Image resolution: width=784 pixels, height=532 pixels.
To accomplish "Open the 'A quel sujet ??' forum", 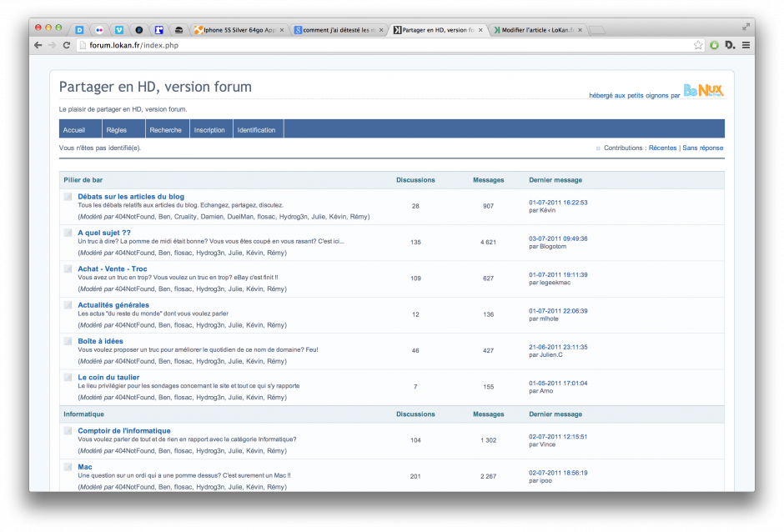I will tap(104, 233).
